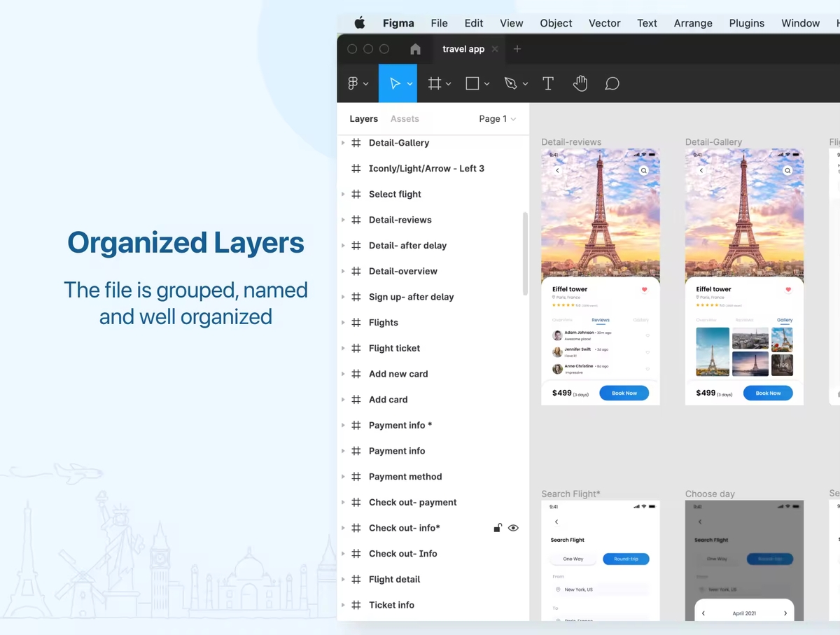Toggle lock on Check out- info* layer
Image resolution: width=840 pixels, height=635 pixels.
497,528
